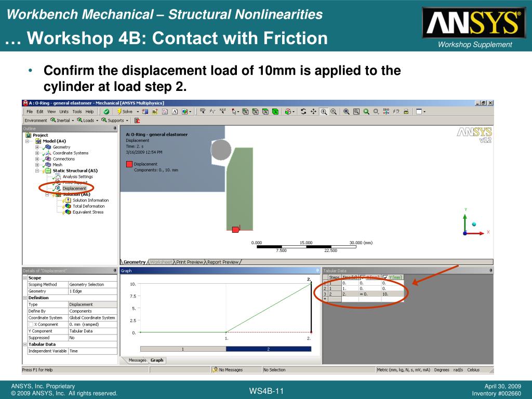
Task: Pin the Outline panel with pushpin
Action: [115, 129]
